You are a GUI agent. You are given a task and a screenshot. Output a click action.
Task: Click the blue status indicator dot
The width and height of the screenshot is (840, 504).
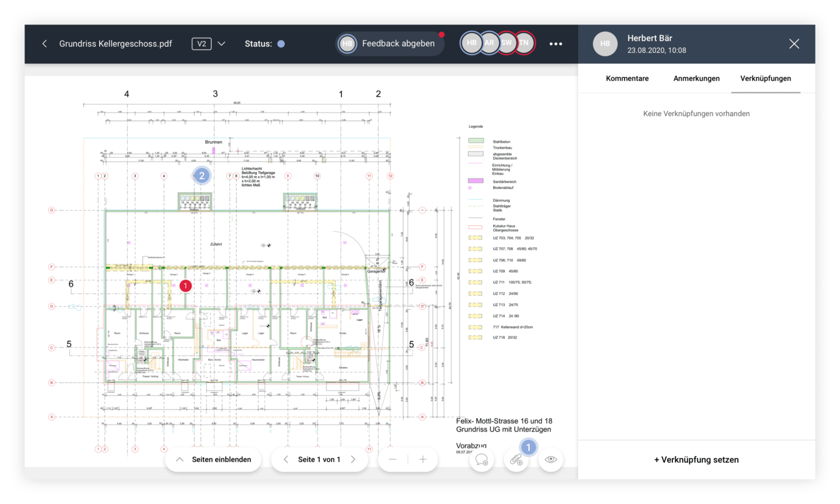281,44
